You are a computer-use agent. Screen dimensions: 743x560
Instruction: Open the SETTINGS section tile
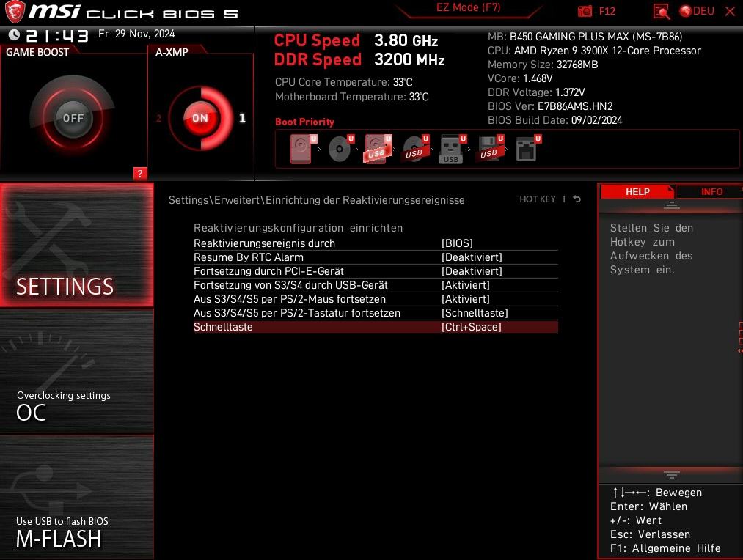coord(77,245)
